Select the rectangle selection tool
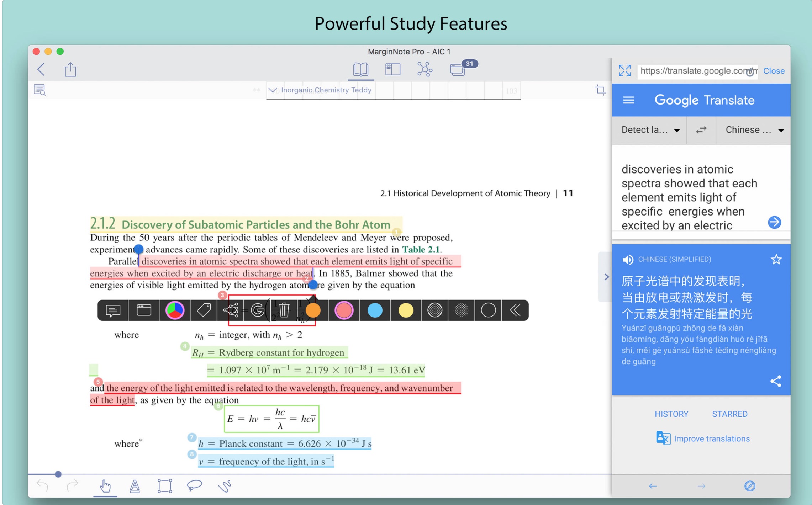The height and width of the screenshot is (505, 812). [x=164, y=485]
